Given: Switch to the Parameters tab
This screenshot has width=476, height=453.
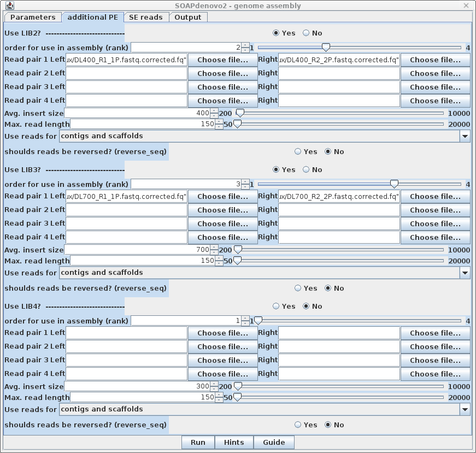Looking at the screenshot, I should click(33, 17).
